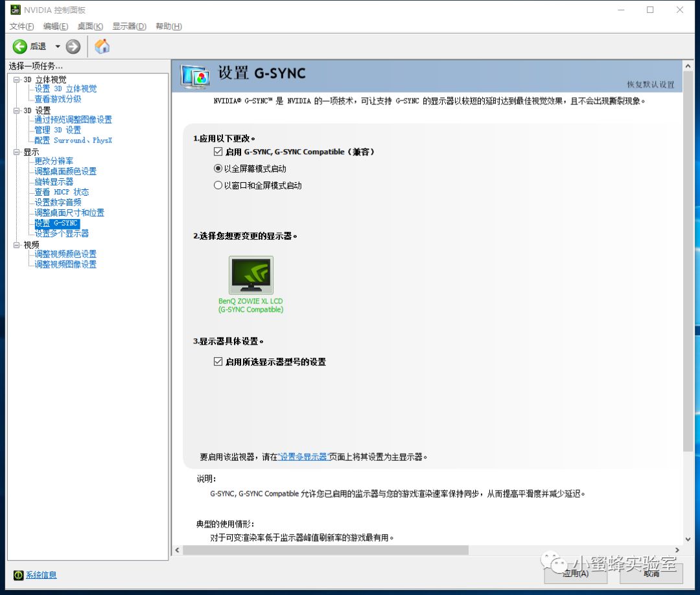
Task: Toggle 启用所选显示器型号的设置 checkbox
Action: click(x=218, y=362)
